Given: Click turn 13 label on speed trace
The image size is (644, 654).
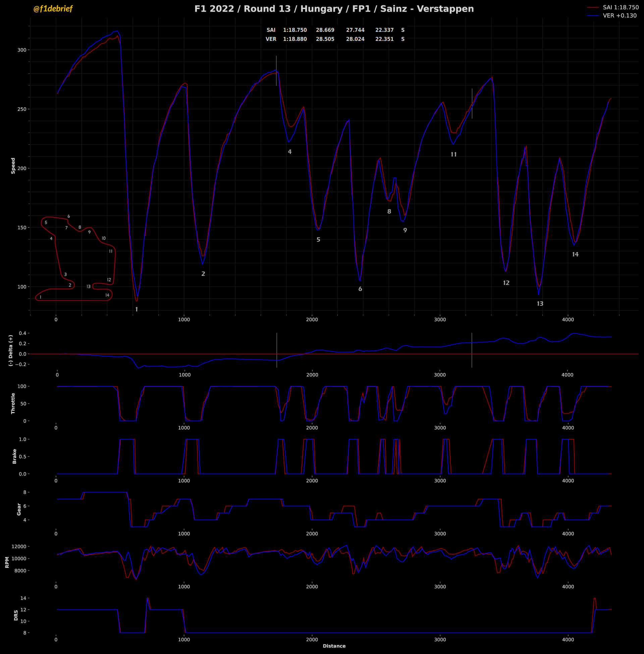Looking at the screenshot, I should click(540, 303).
